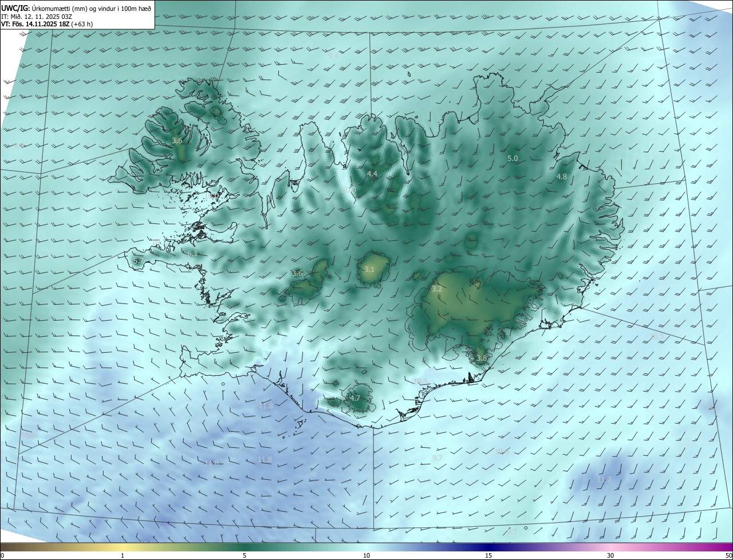Click the 3.1 value on the central glacier
This screenshot has width=733, height=560.
click(369, 269)
